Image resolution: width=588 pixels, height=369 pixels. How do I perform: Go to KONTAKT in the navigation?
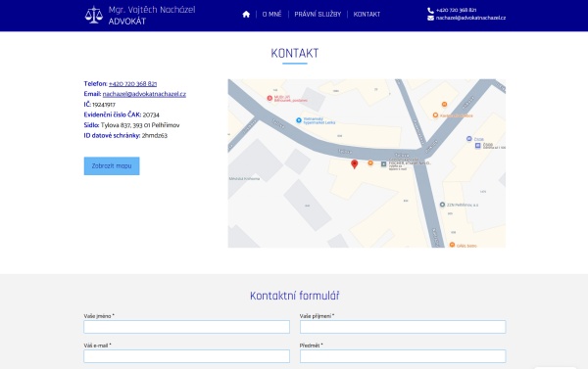point(367,15)
